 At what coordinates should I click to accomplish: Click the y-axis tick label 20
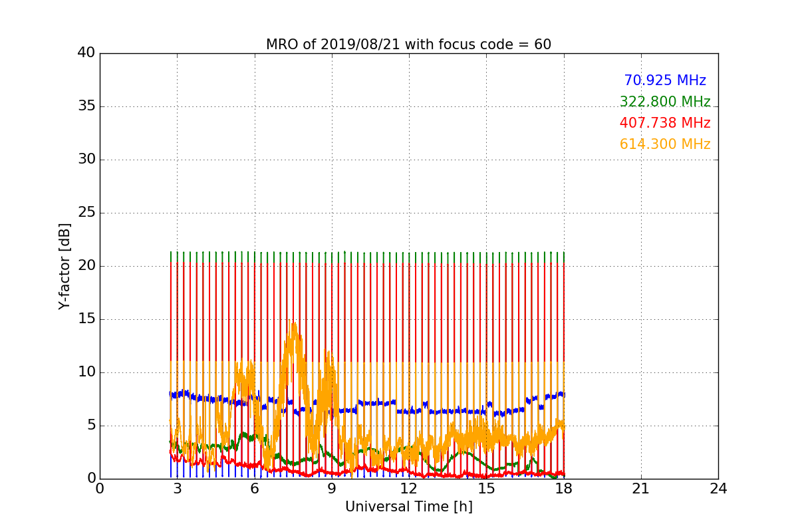(86, 266)
